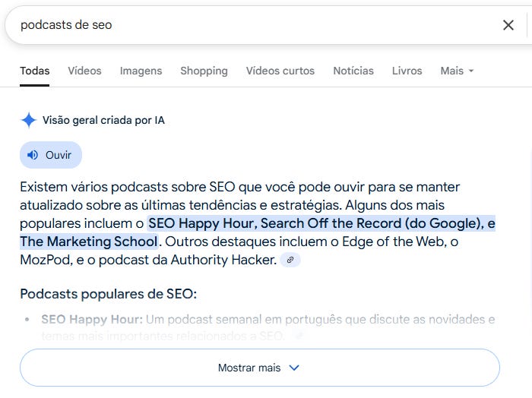Switch to the Notícias tab
Image resolution: width=532 pixels, height=398 pixels.
coord(353,71)
